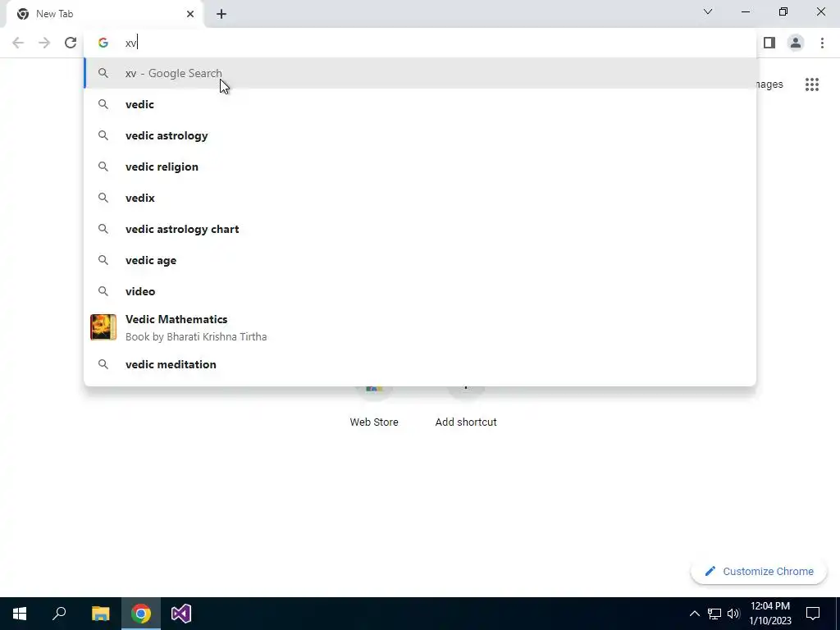
Task: Pick the 'vedic meditation' suggestion
Action: pos(420,364)
